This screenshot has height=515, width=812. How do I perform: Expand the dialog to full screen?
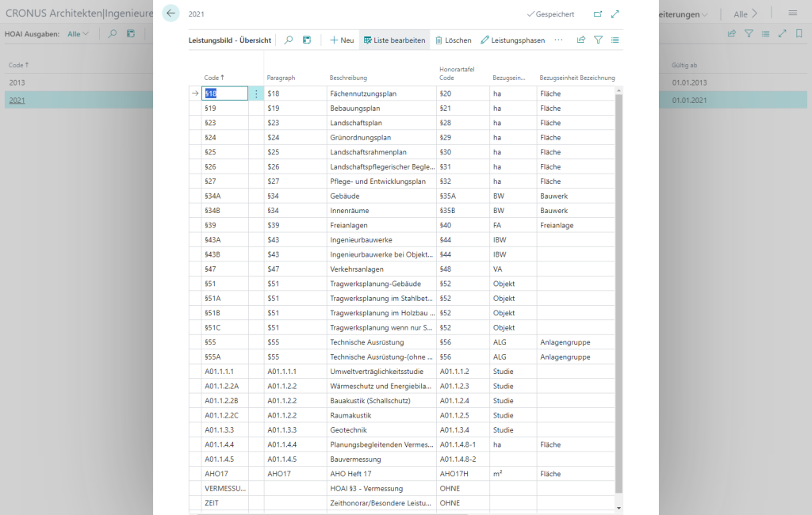pos(615,14)
